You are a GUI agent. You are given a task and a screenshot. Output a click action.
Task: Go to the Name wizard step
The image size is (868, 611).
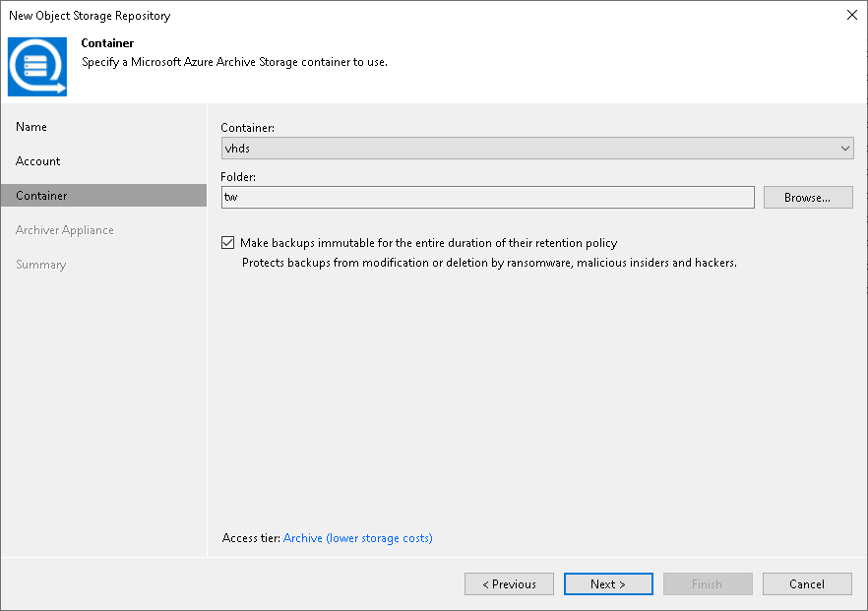(31, 127)
